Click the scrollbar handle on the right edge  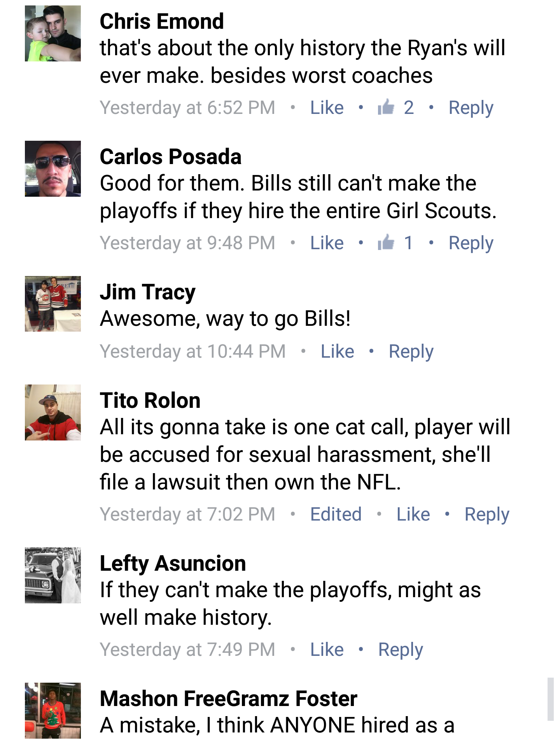pyautogui.click(x=550, y=699)
